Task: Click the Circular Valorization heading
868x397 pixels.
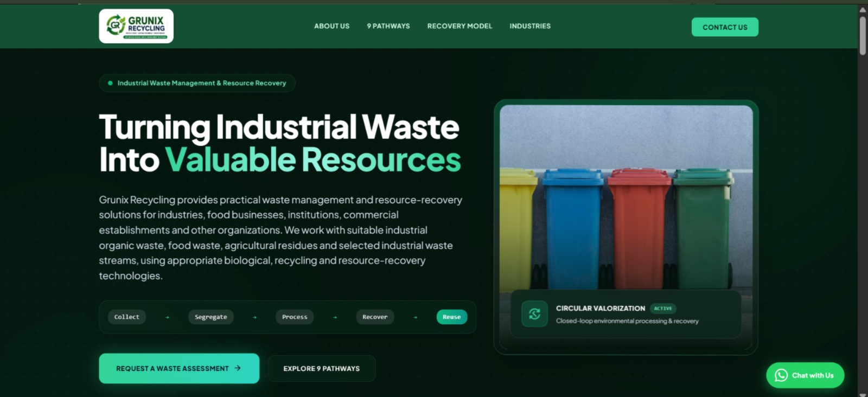Action: 601,308
